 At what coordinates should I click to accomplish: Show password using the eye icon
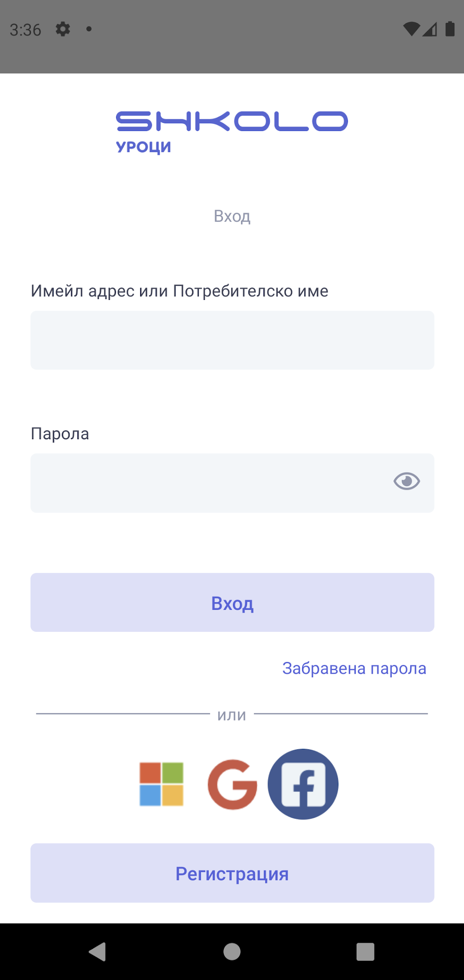pyautogui.click(x=406, y=481)
